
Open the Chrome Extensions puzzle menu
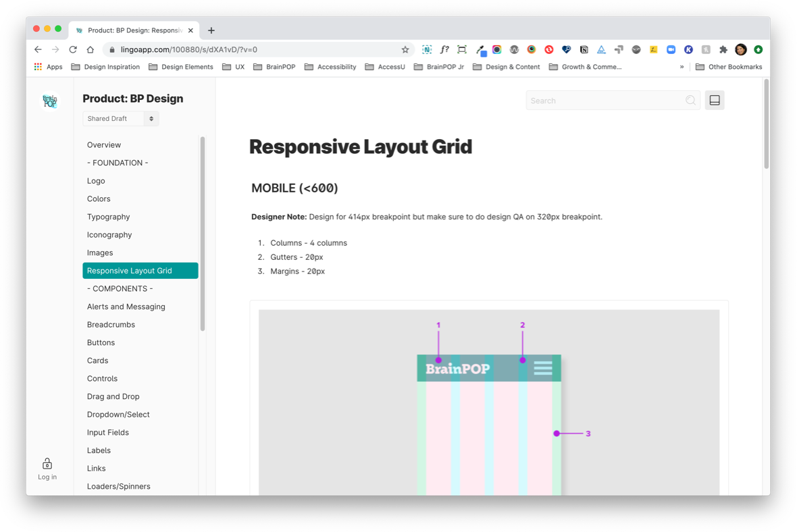tap(723, 49)
